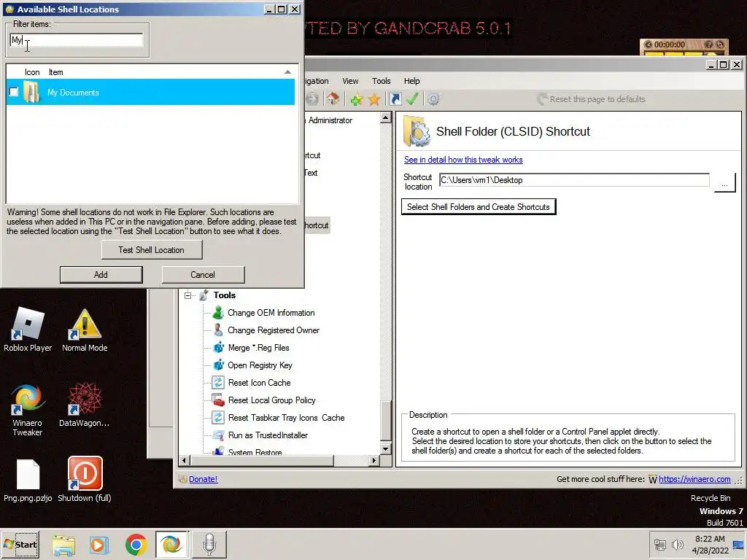The image size is (747, 560).
Task: Select Reset Icon Cache entry
Action: click(x=259, y=383)
